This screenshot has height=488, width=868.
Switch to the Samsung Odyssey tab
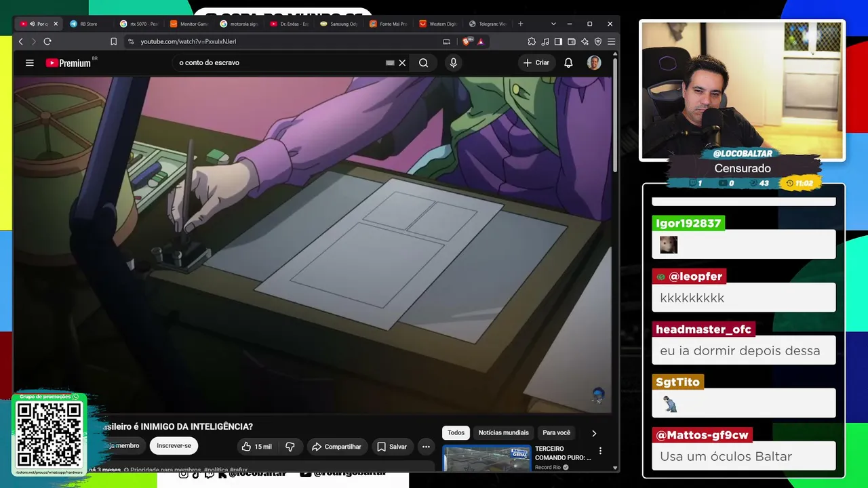pyautogui.click(x=339, y=24)
